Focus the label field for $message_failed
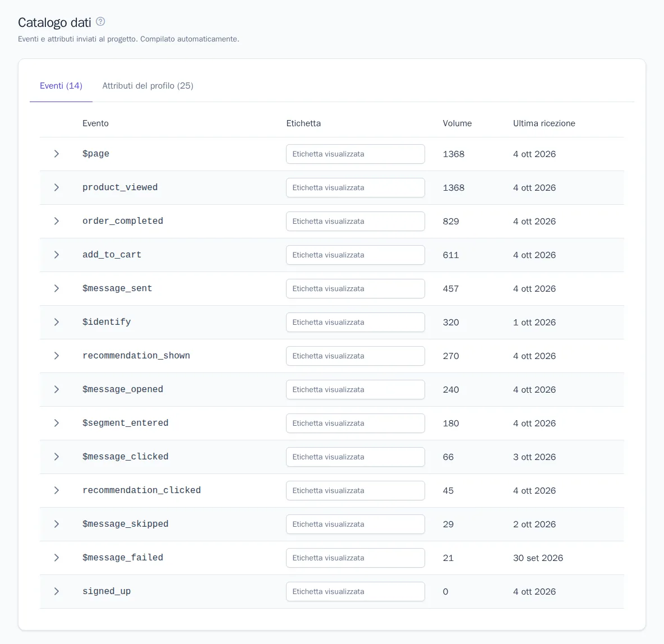The height and width of the screenshot is (644, 664). [x=356, y=558]
